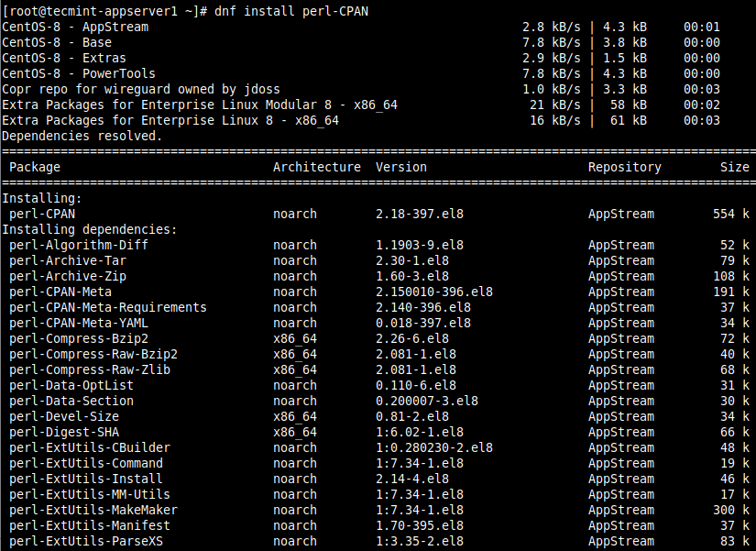Click the Version column header

[401, 167]
